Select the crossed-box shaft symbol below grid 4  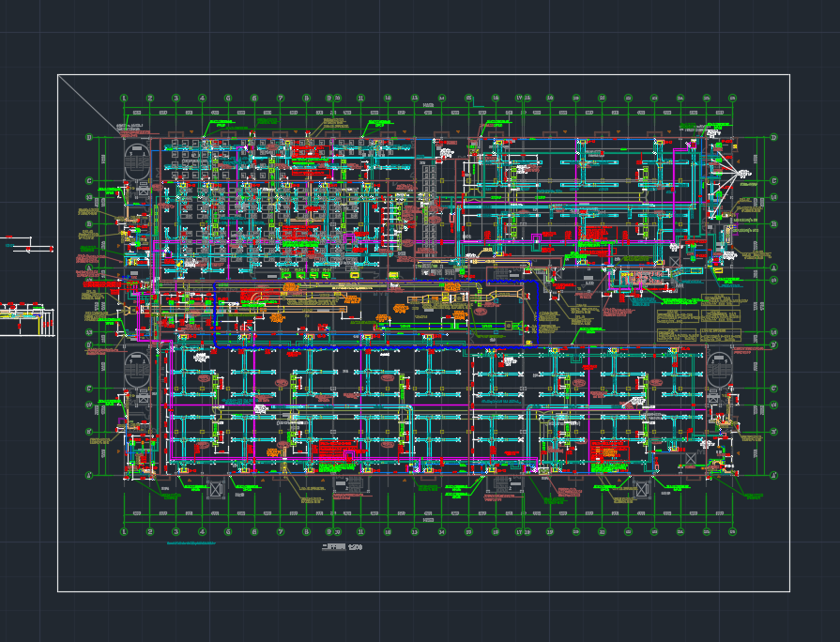(216, 488)
